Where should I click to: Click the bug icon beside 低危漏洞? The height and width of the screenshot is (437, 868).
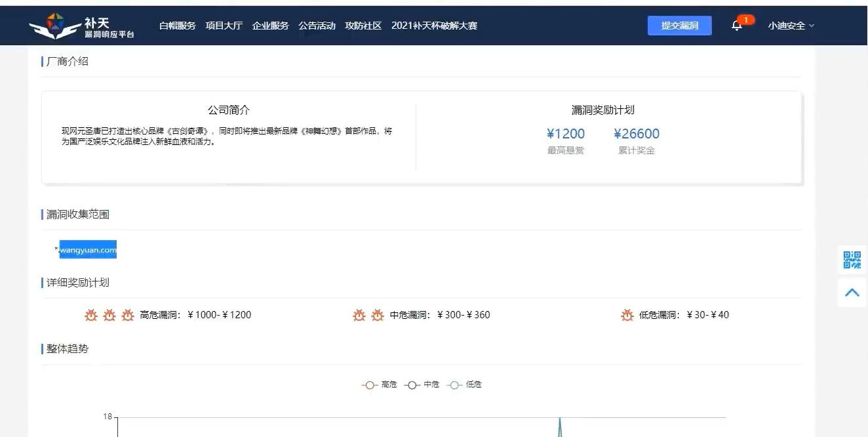pos(627,315)
